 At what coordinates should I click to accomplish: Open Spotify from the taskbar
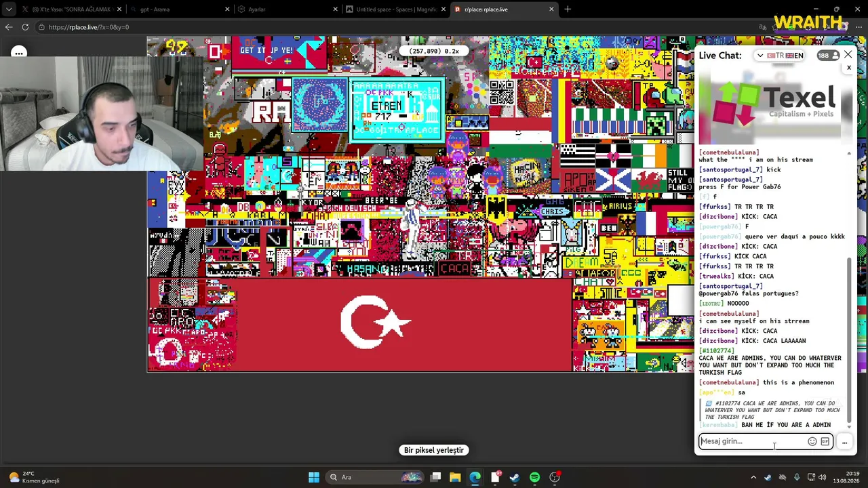534,477
